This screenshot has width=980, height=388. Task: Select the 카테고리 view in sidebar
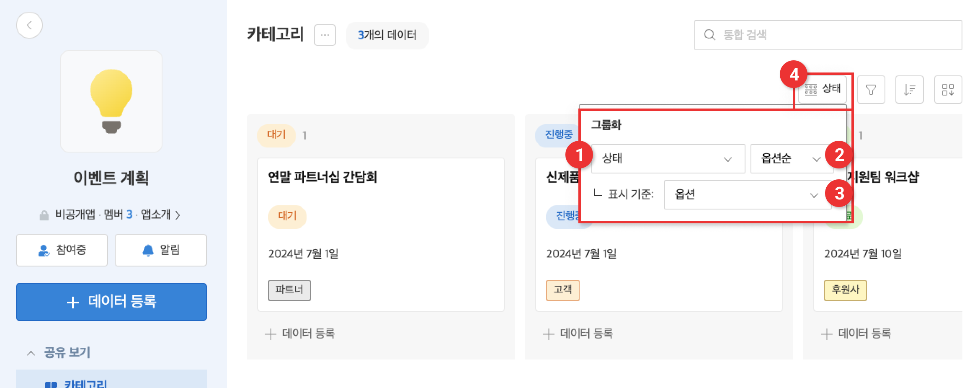point(85,383)
